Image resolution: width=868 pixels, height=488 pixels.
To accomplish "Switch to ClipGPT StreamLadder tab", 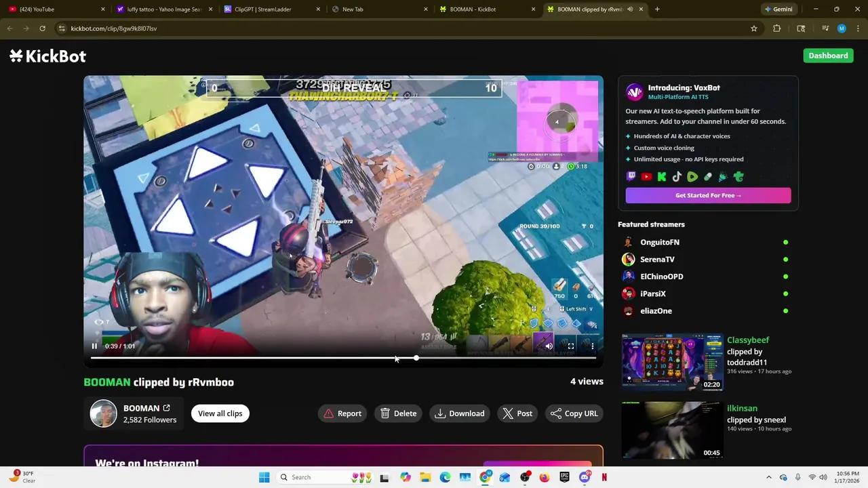I will [273, 9].
